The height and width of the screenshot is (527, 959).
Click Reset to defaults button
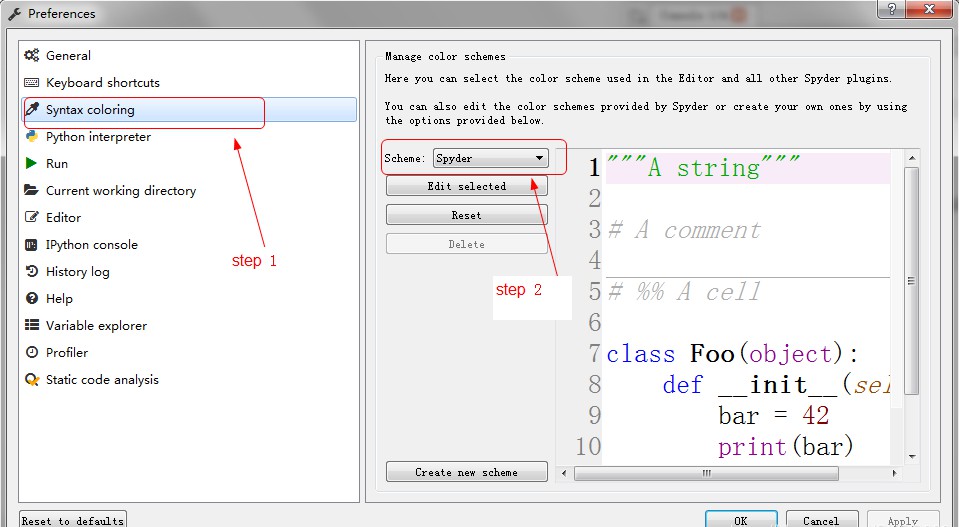73,520
